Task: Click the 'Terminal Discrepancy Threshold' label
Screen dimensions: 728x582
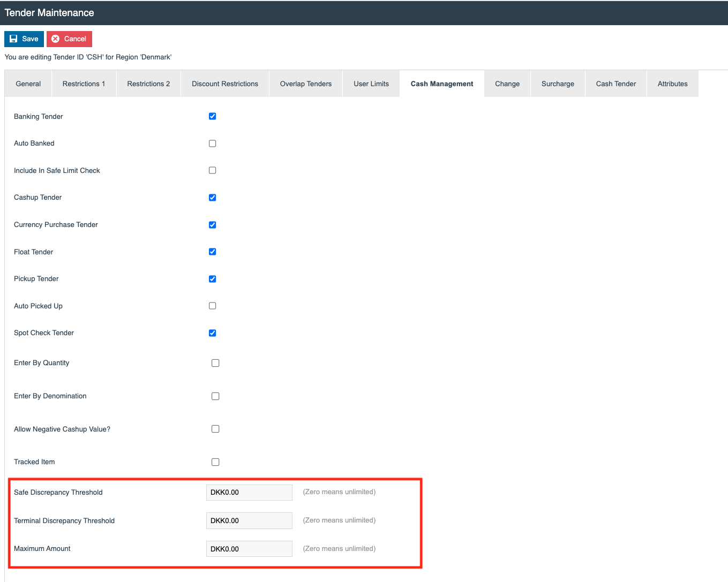Action: click(x=64, y=521)
